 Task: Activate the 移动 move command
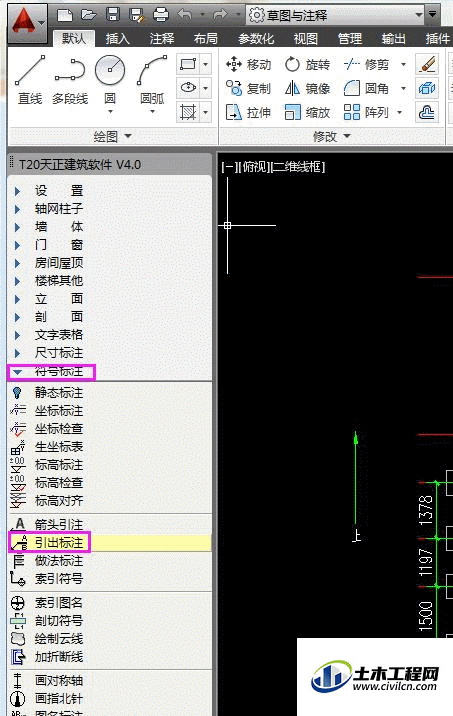click(248, 64)
